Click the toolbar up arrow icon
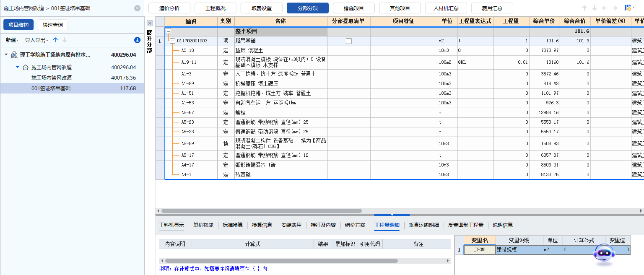 pos(584,8)
